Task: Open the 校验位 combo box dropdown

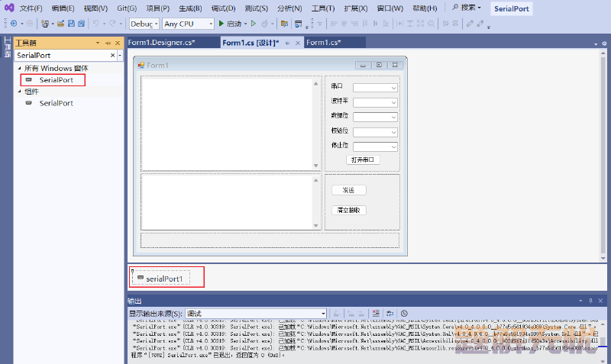Action: [393, 132]
